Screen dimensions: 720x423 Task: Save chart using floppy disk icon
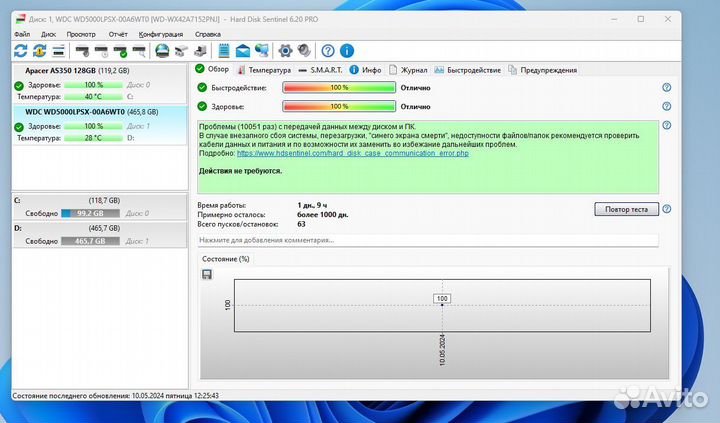pos(207,274)
